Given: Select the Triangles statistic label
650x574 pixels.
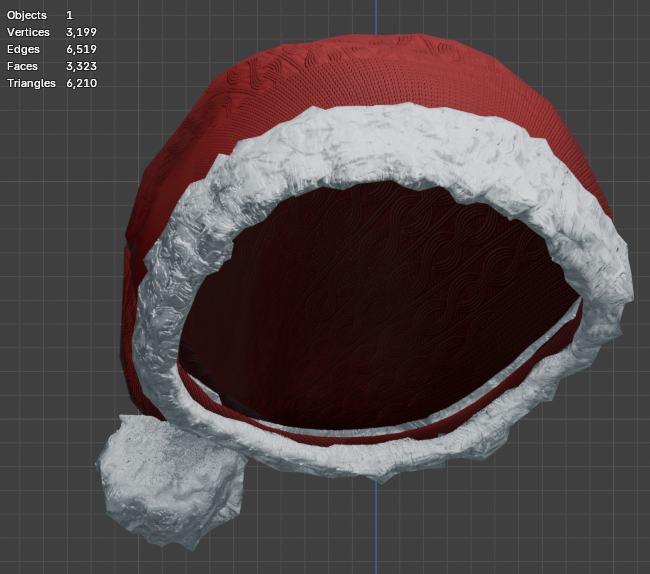Looking at the screenshot, I should coord(31,83).
